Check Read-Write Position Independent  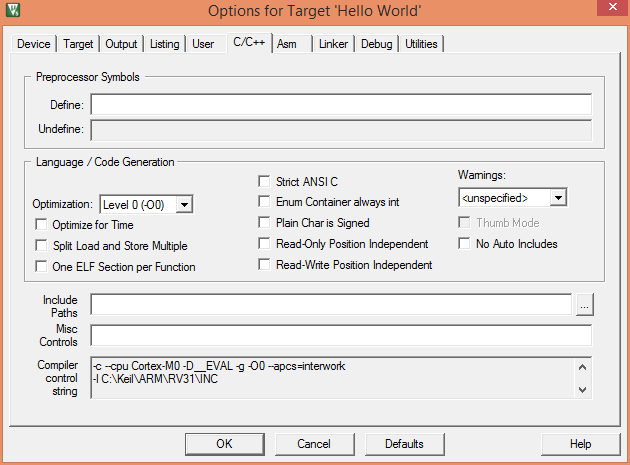(264, 264)
